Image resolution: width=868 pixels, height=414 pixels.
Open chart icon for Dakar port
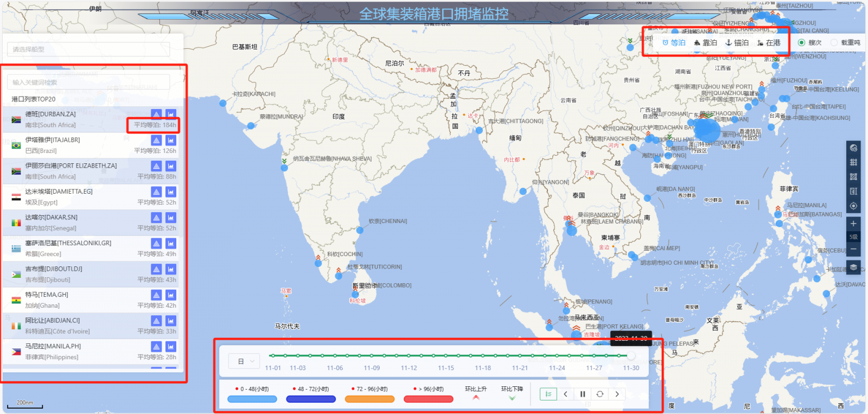tap(171, 217)
